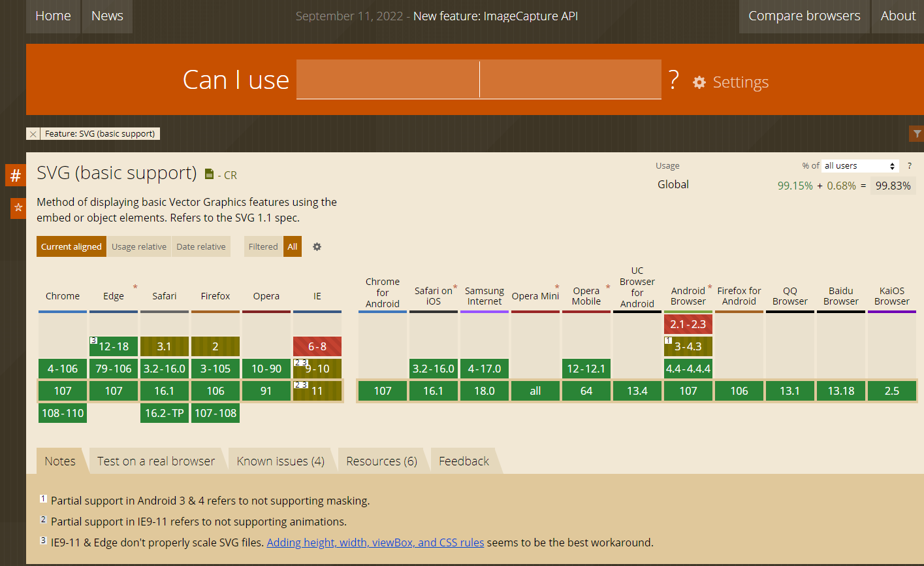The height and width of the screenshot is (566, 924).
Task: Click the 99.83% total usage value
Action: point(893,186)
